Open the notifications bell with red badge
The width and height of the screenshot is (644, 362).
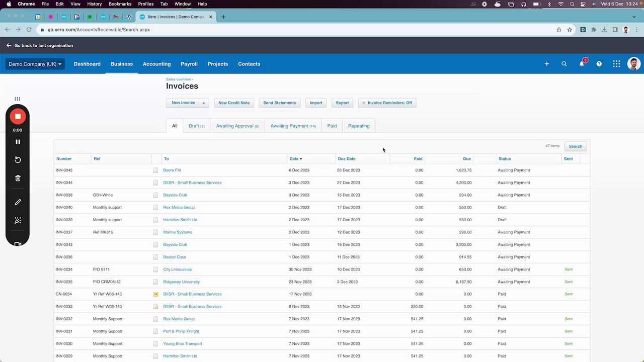click(582, 63)
